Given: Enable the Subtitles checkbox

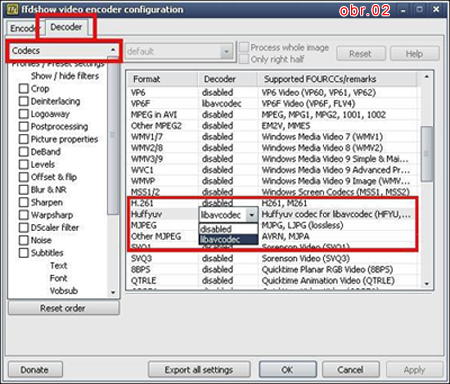Looking at the screenshot, I should click(24, 253).
